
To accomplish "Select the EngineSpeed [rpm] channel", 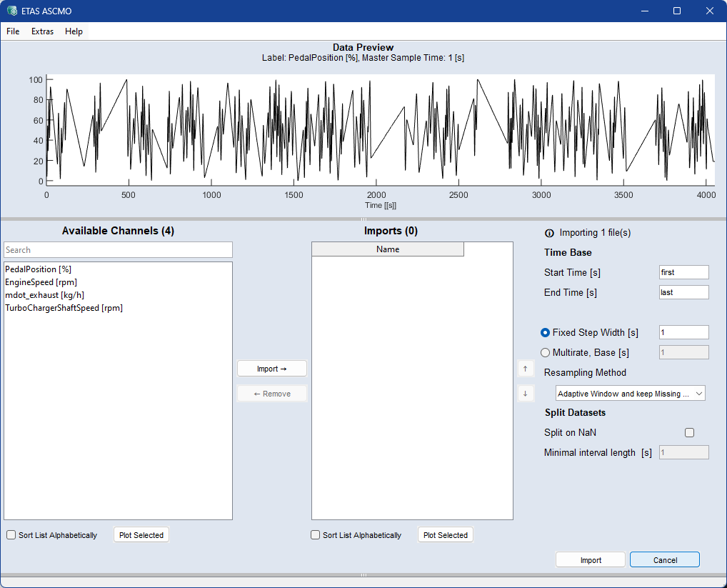I will point(41,282).
